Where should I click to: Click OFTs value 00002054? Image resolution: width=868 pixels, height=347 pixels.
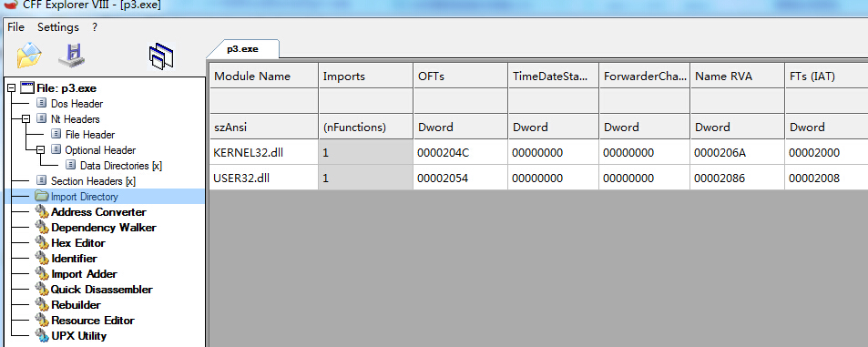tap(443, 179)
